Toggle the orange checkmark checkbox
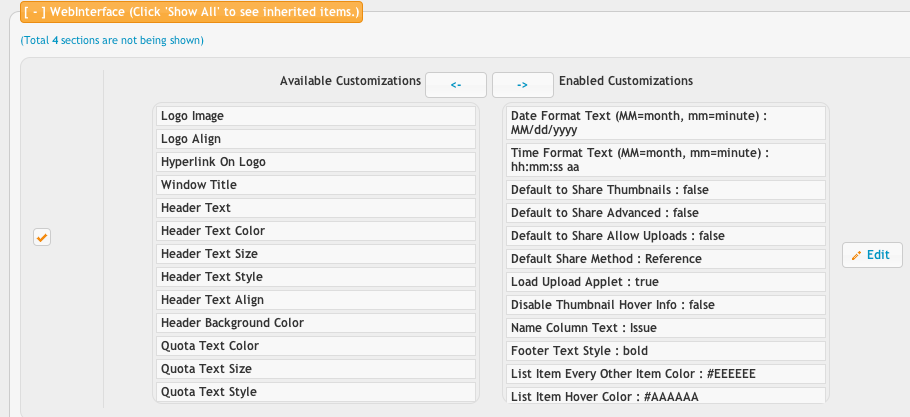910x417 pixels. pos(42,237)
